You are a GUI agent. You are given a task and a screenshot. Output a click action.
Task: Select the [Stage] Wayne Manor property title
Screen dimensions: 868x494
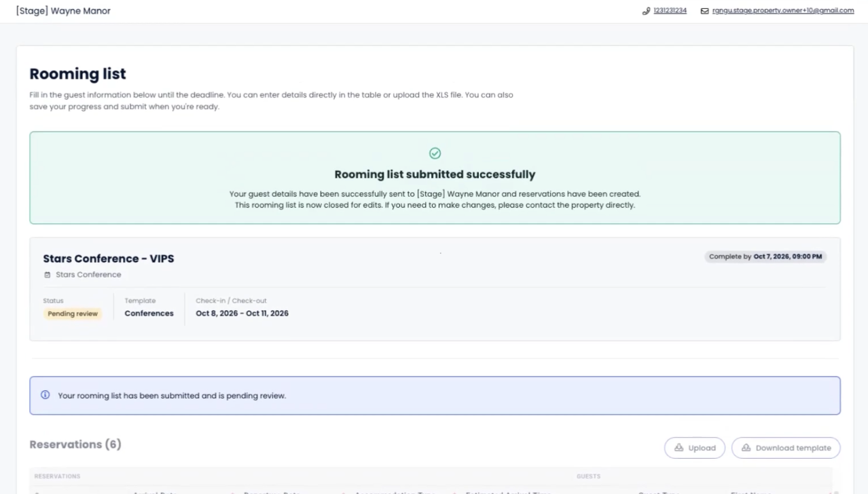(x=63, y=11)
